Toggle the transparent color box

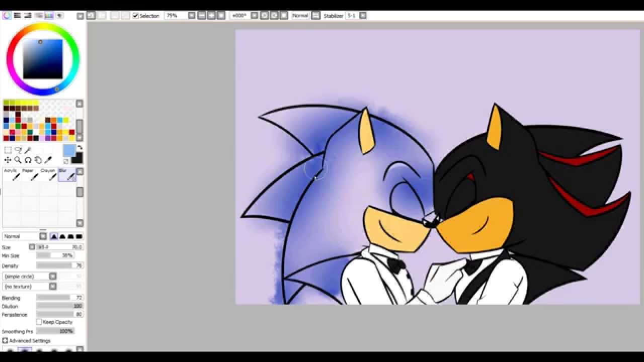pos(66,161)
